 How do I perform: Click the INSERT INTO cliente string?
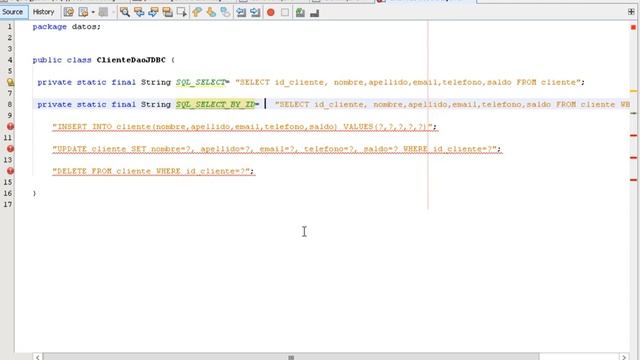tap(244, 127)
